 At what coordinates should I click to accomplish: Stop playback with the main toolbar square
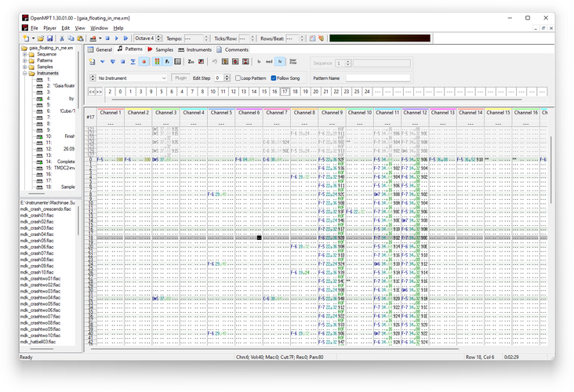point(107,38)
